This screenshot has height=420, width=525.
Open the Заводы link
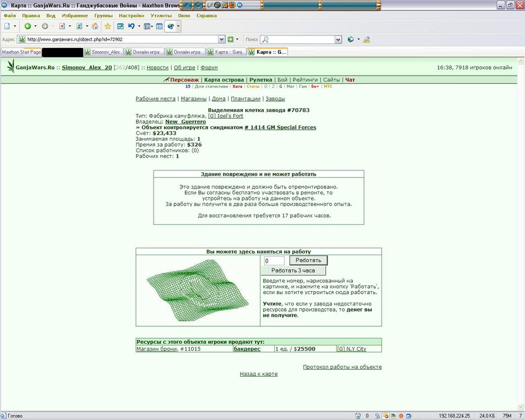point(275,99)
